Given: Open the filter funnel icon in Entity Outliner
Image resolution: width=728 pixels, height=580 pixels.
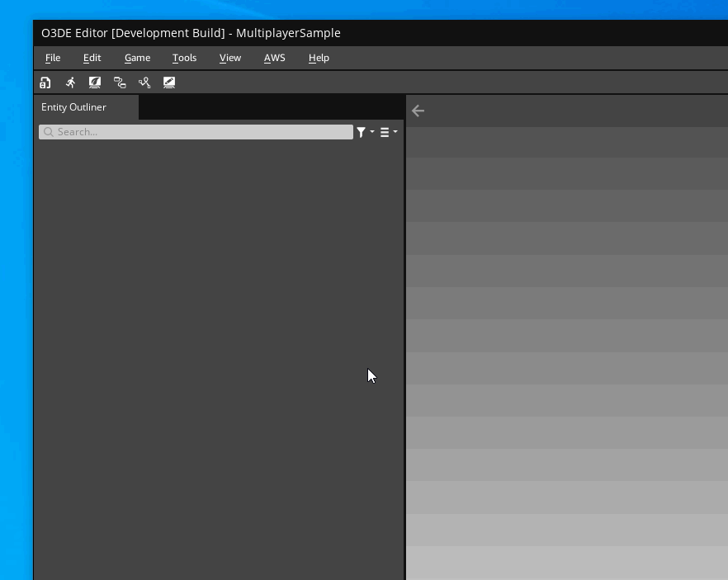Looking at the screenshot, I should (361, 132).
